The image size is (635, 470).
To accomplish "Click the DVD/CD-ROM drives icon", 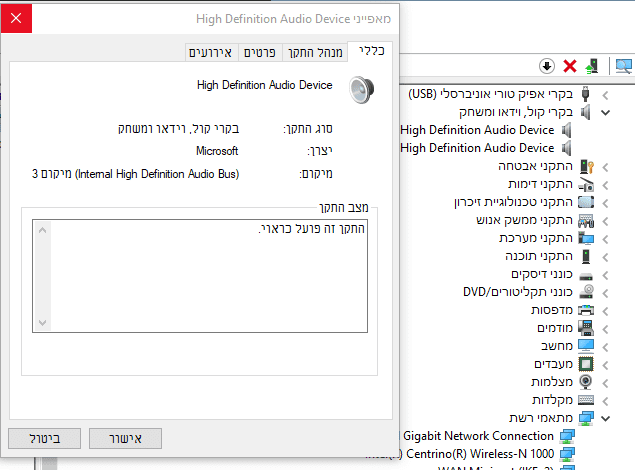I will tap(586, 292).
